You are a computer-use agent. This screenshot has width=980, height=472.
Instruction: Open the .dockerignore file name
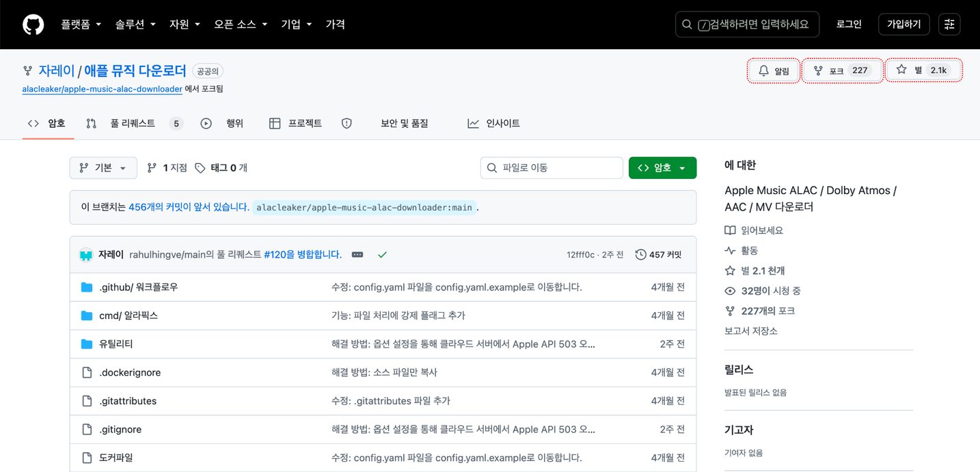point(130,372)
